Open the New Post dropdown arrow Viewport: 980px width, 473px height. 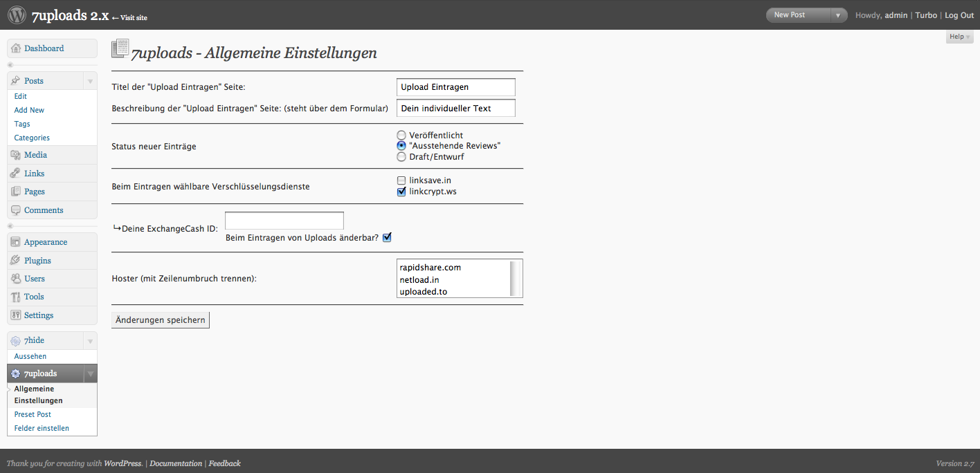[x=838, y=15]
